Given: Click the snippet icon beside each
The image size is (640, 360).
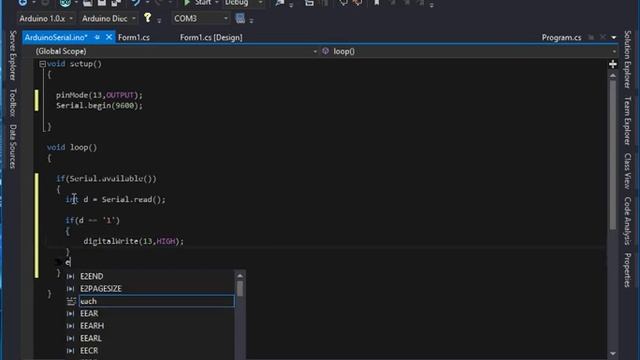Looking at the screenshot, I should point(71,301).
